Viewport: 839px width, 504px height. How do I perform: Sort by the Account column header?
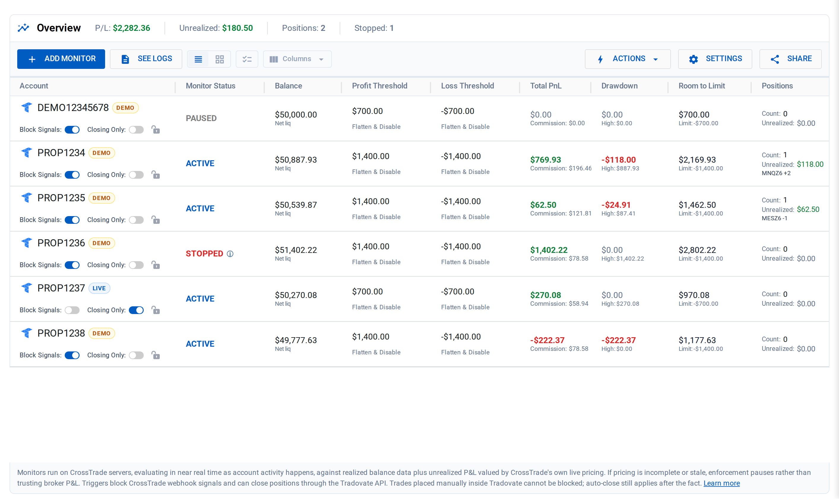click(34, 86)
